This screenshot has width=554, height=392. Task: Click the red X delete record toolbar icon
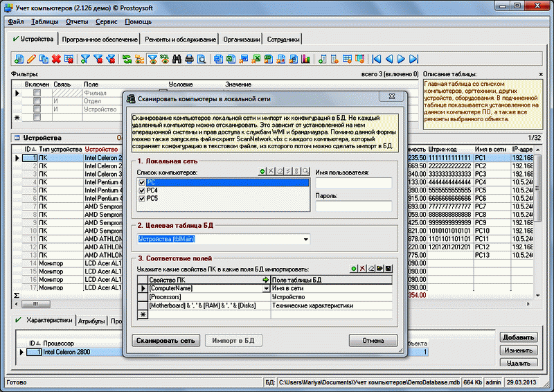(56, 59)
